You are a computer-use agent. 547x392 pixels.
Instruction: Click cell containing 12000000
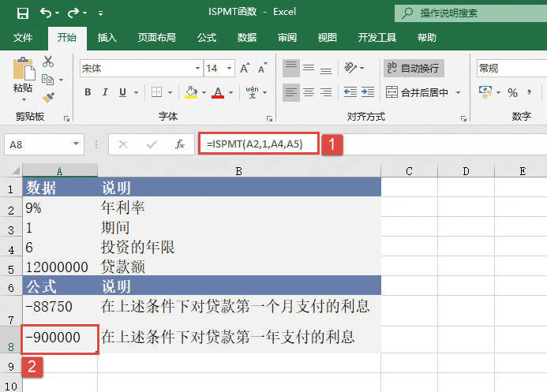60,267
